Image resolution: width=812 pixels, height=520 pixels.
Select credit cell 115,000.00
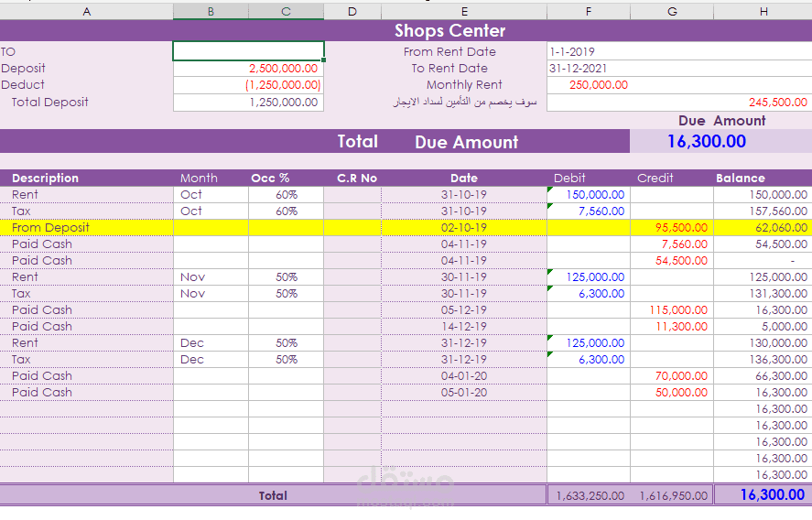pyautogui.click(x=672, y=309)
